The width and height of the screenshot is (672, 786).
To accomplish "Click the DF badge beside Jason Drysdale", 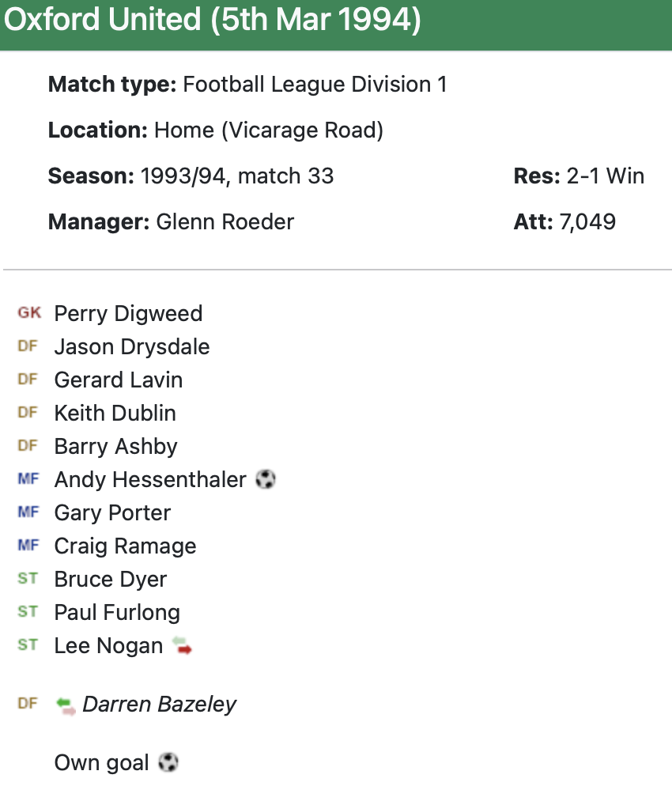I will click(28, 346).
